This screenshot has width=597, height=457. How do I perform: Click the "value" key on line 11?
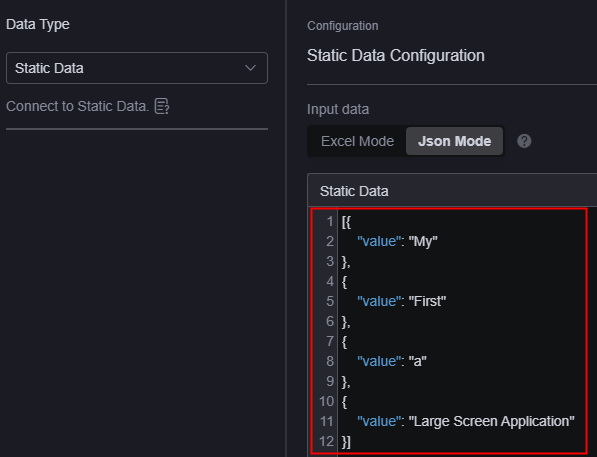click(379, 421)
